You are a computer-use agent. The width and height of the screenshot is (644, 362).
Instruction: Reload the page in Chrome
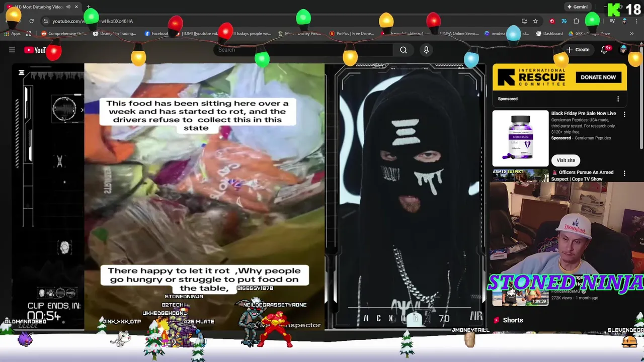pyautogui.click(x=31, y=21)
